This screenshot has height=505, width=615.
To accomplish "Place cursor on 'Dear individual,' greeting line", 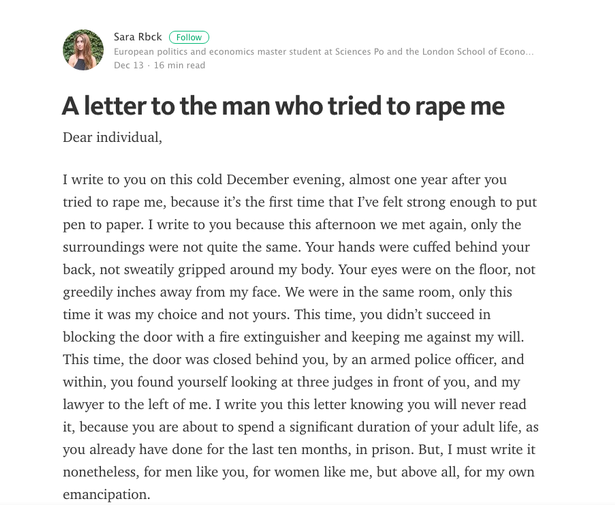I will [x=113, y=137].
